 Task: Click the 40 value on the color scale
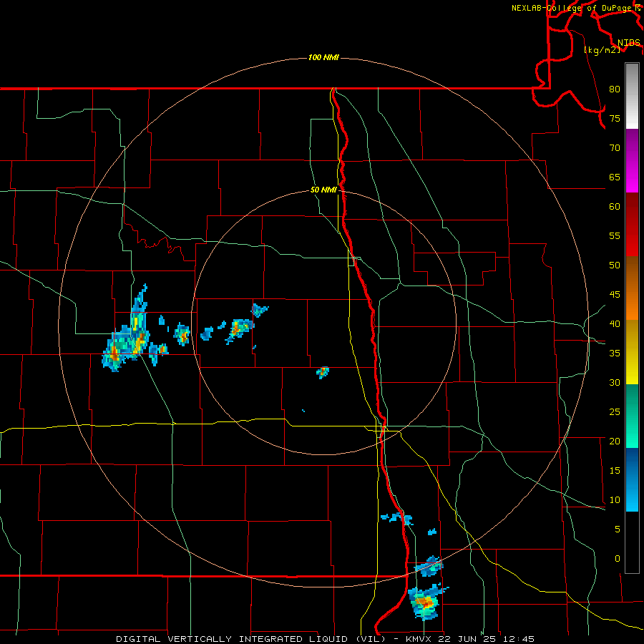615,324
